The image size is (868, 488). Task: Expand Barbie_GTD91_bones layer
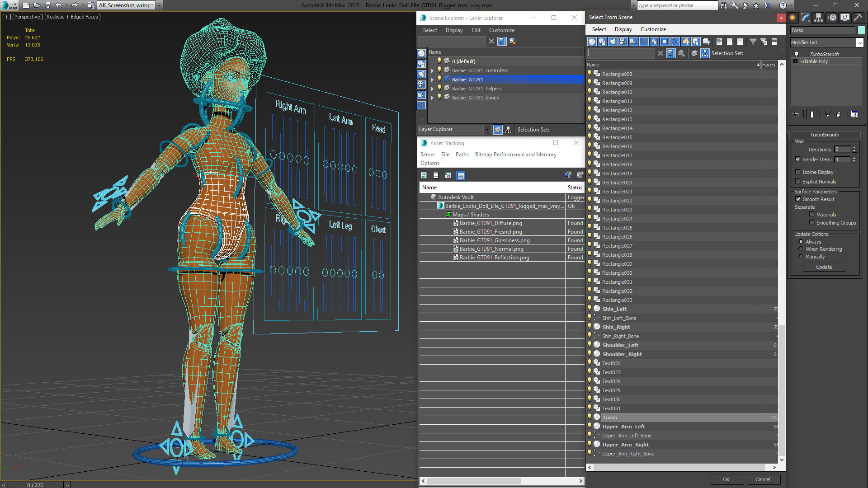(x=432, y=98)
